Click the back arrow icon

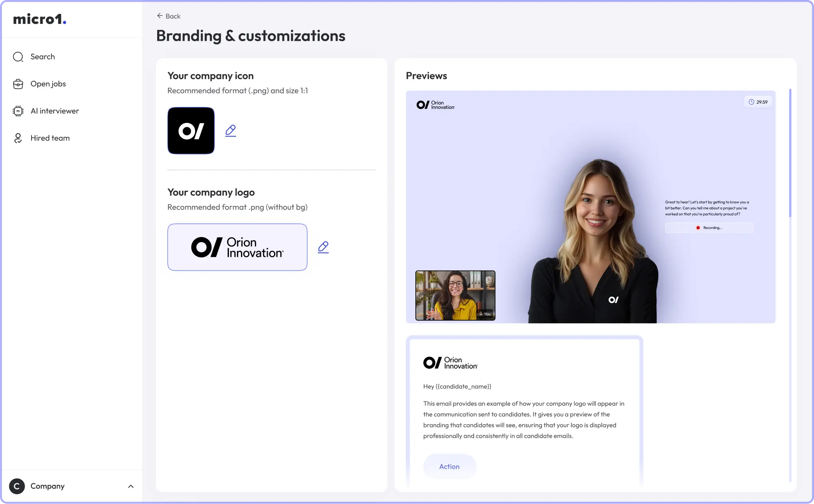pyautogui.click(x=160, y=16)
